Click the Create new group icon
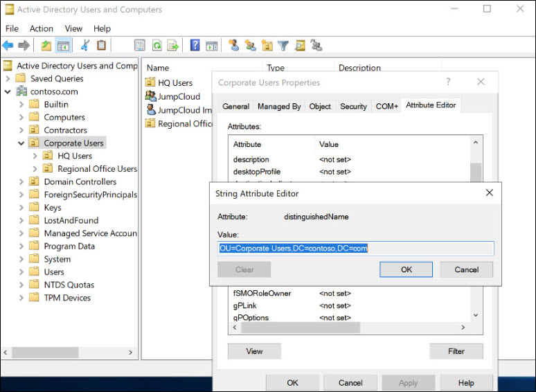The width and height of the screenshot is (536, 392). pos(250,46)
